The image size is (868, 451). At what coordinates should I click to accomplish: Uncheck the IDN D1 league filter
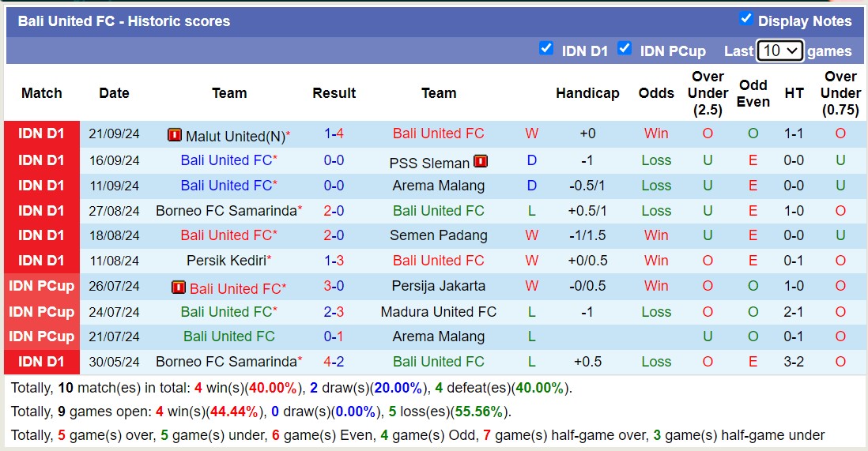pos(546,48)
